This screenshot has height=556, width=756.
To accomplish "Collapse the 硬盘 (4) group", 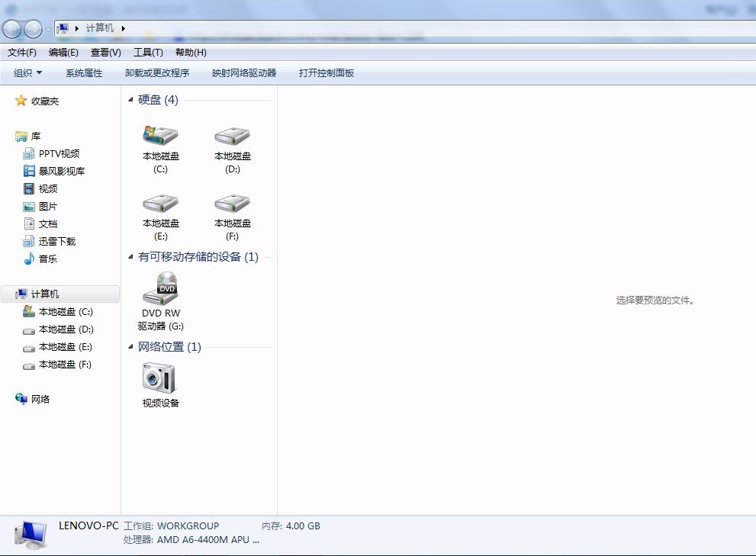I will (130, 100).
